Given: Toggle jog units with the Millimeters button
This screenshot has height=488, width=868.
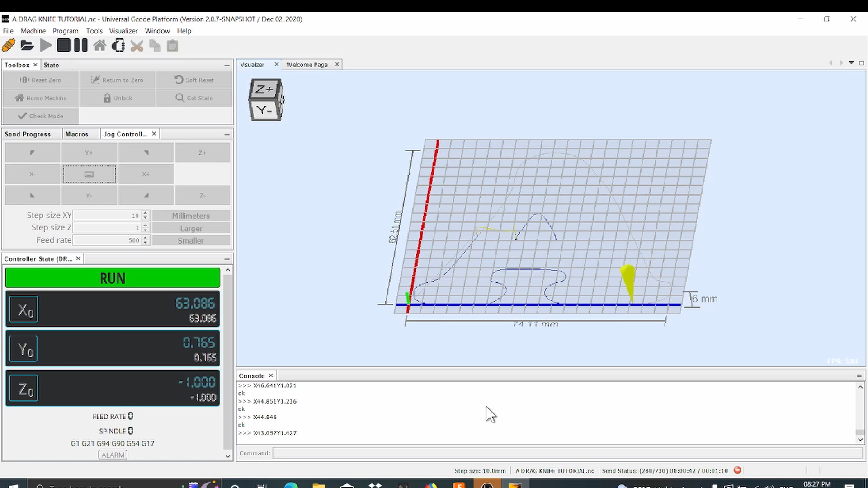Looking at the screenshot, I should click(x=191, y=216).
